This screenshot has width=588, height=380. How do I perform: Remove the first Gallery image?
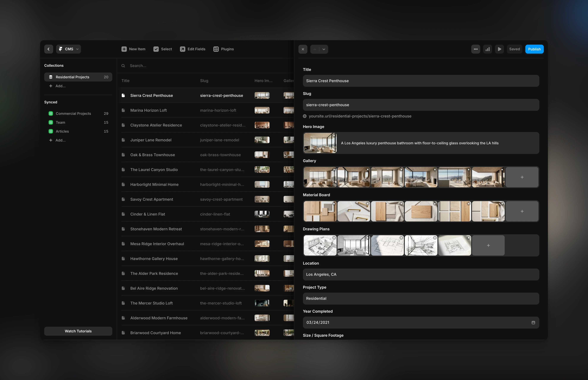(334, 170)
